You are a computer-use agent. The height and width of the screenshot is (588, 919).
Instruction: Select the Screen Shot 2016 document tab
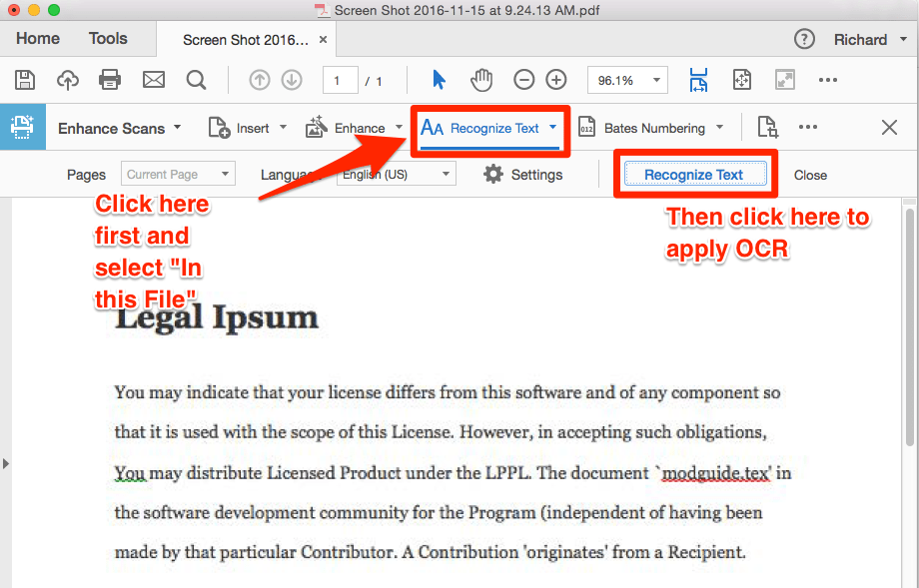point(245,40)
